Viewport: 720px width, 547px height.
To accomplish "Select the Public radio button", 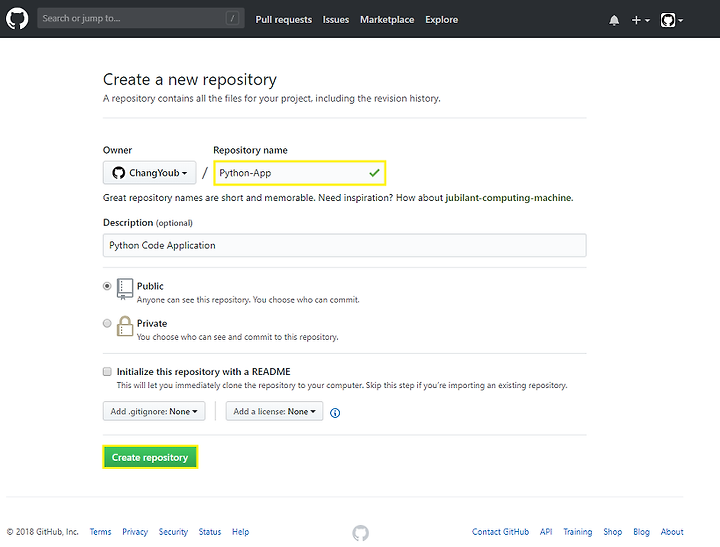I will 107,286.
